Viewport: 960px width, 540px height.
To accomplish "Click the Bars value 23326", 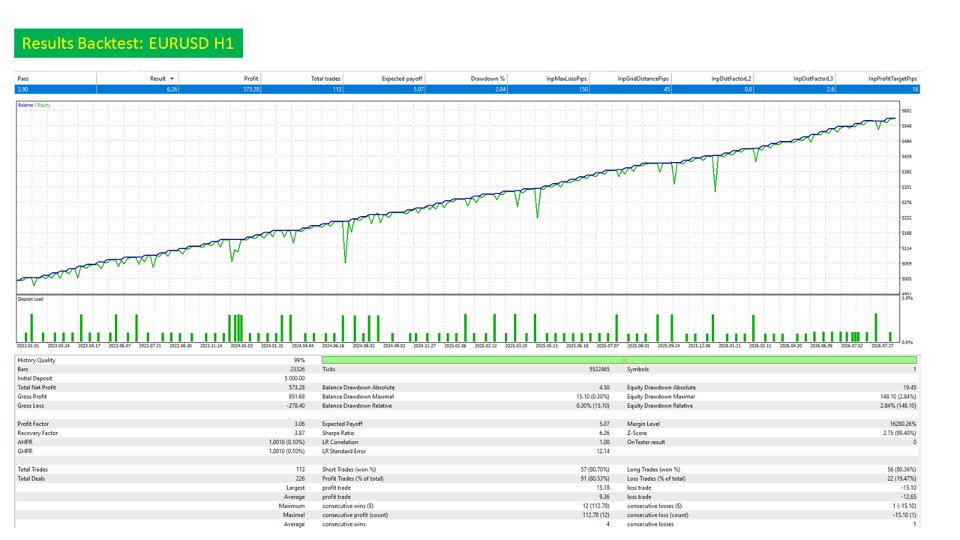I will [297, 369].
